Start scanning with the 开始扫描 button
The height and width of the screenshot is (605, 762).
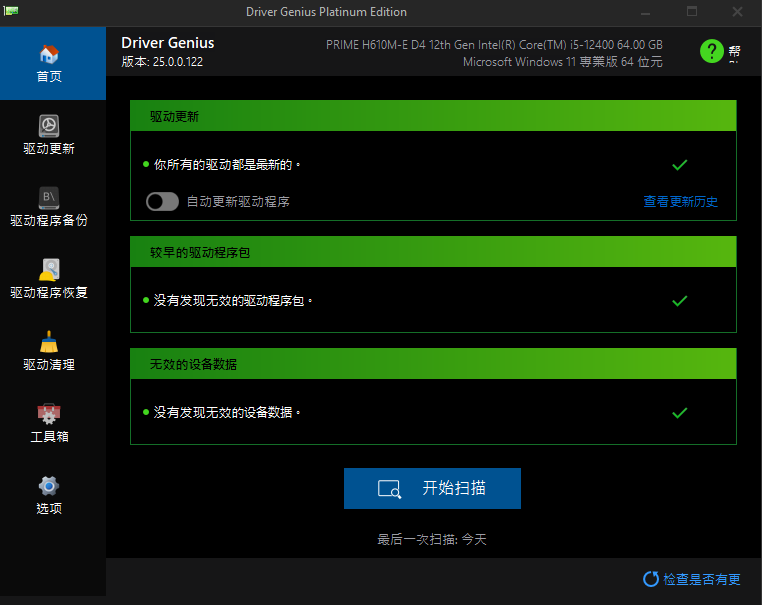click(x=432, y=488)
